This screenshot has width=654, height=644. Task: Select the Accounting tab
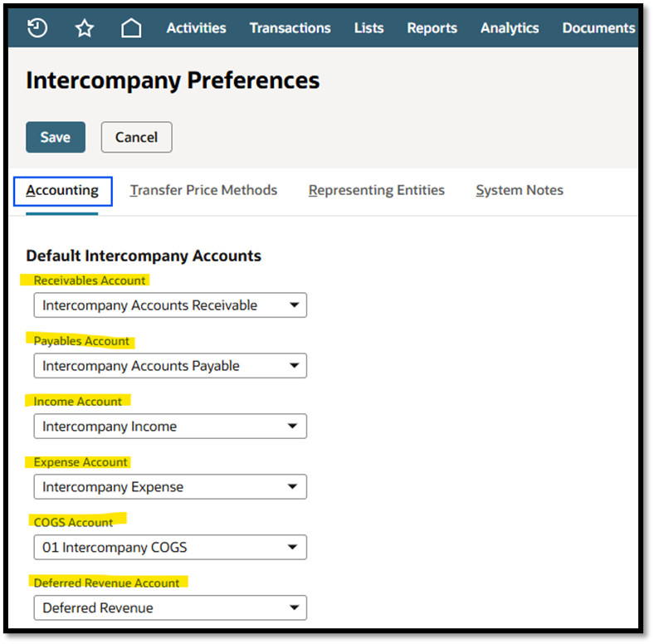pyautogui.click(x=62, y=190)
